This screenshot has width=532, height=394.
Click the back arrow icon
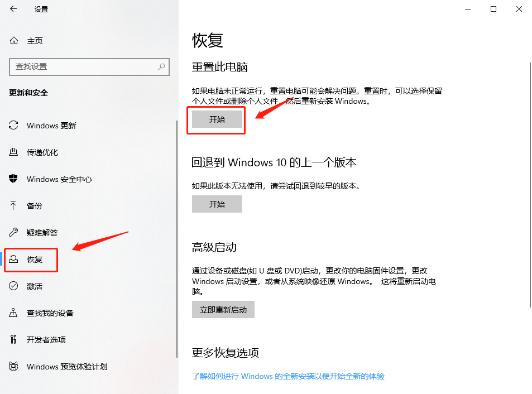pos(13,9)
